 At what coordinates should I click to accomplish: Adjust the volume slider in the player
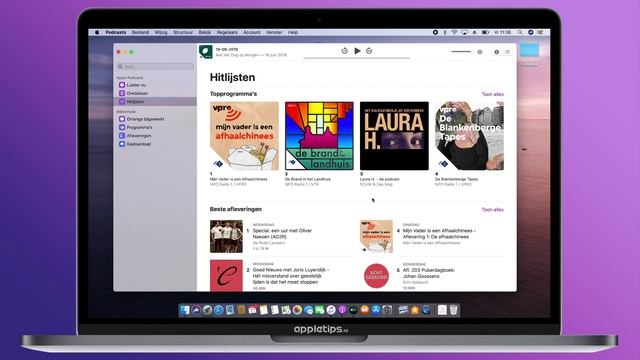pos(461,51)
